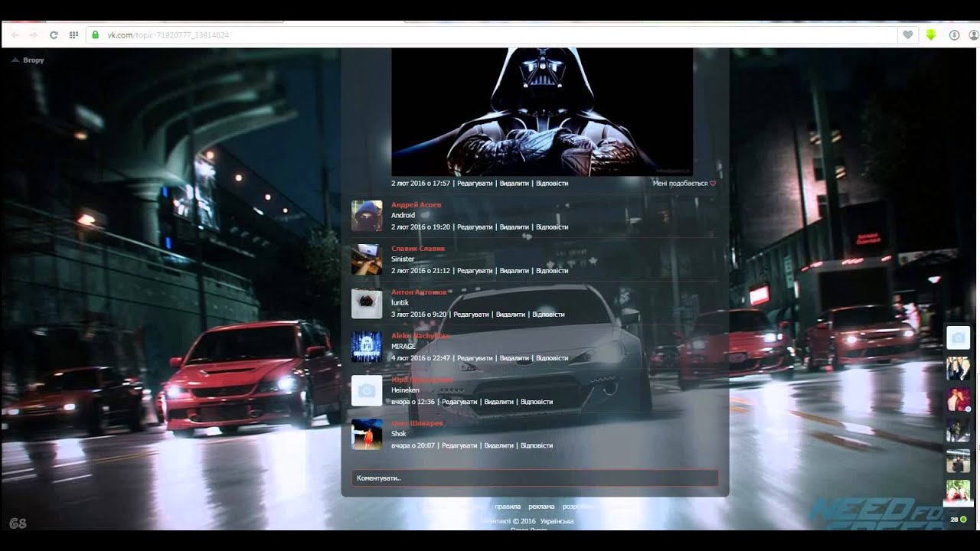
Task: Delete the 'Sinister' comment
Action: pos(514,271)
